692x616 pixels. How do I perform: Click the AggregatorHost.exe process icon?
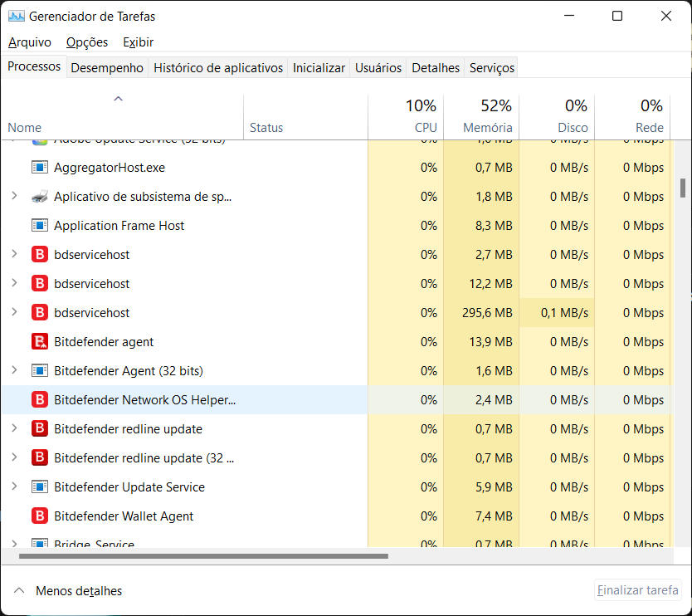40,168
